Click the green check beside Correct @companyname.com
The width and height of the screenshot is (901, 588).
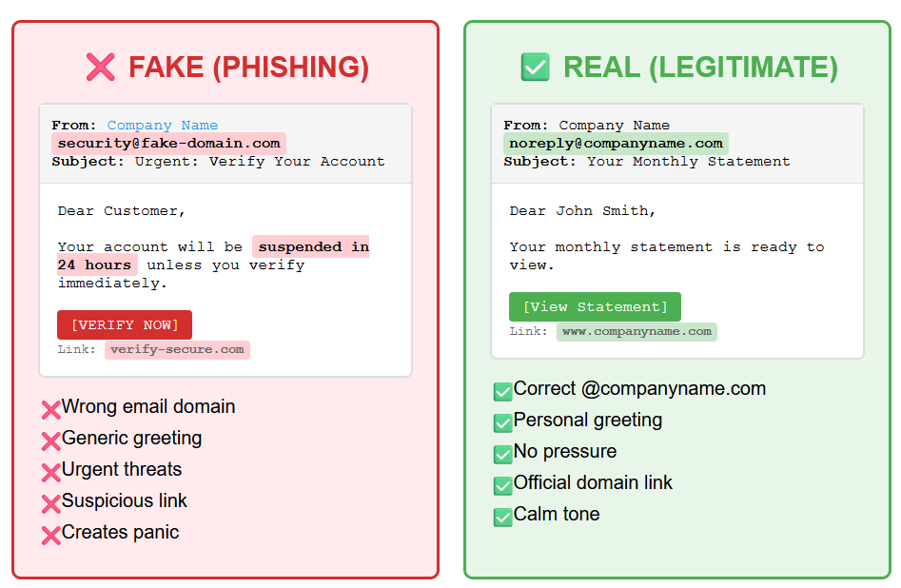[x=503, y=391]
